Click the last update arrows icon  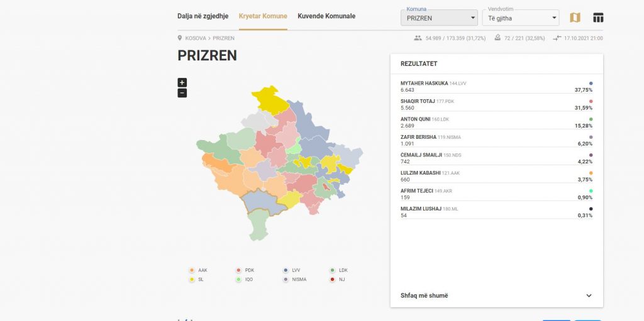pyautogui.click(x=557, y=38)
